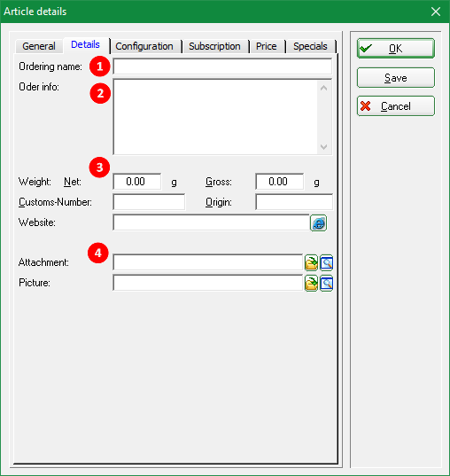
Task: Browse folder for Attachment file
Action: coord(311,262)
